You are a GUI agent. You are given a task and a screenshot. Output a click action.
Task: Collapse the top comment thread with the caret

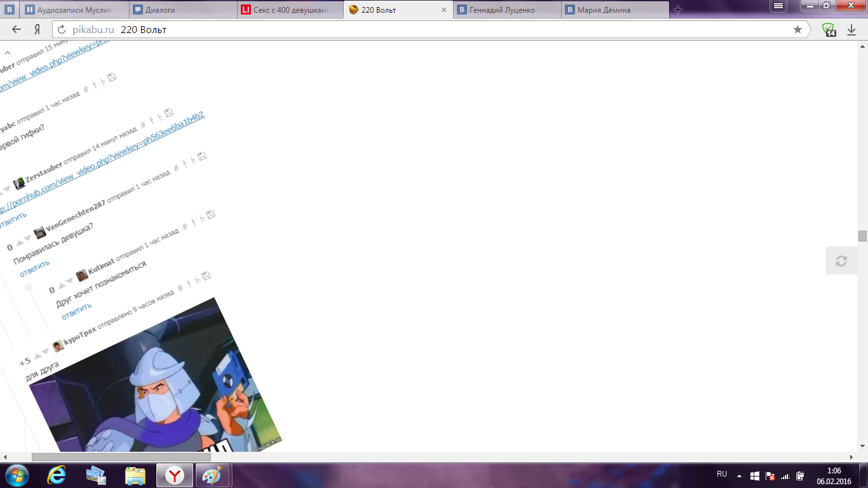8,53
